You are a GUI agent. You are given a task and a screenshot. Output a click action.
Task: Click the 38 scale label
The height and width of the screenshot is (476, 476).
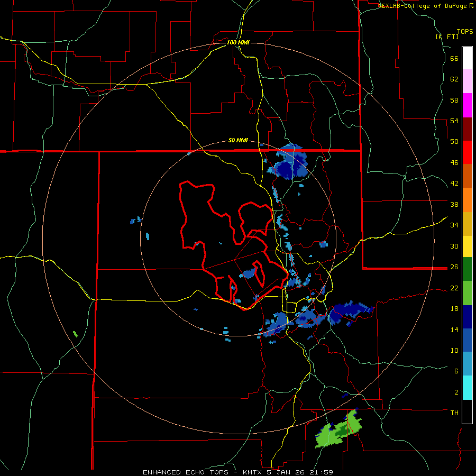[454, 204]
